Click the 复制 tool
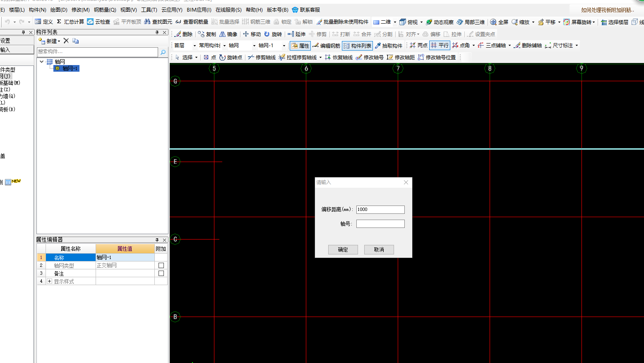Viewport: 644px width, 363px height. point(207,34)
